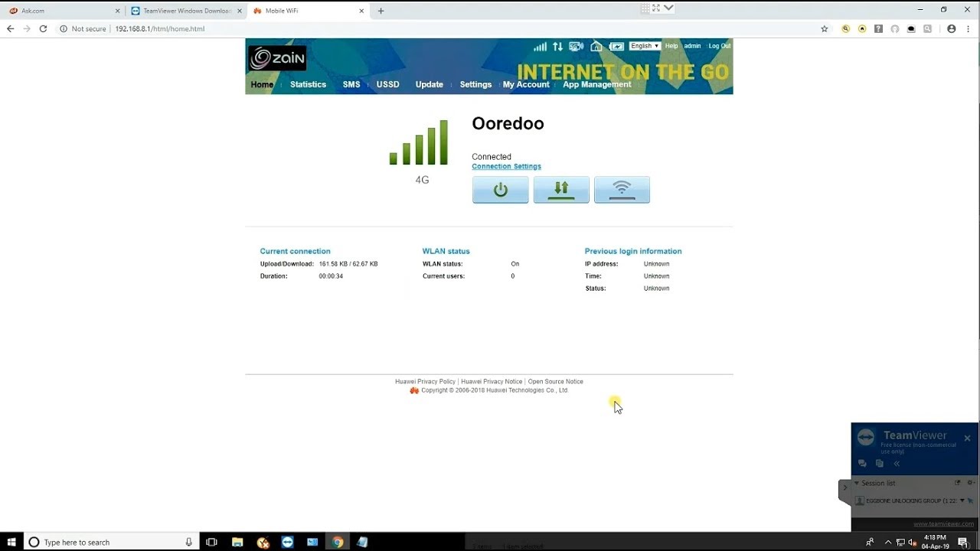
Task: Click the battery status icon in the header
Action: pyautogui.click(x=616, y=47)
